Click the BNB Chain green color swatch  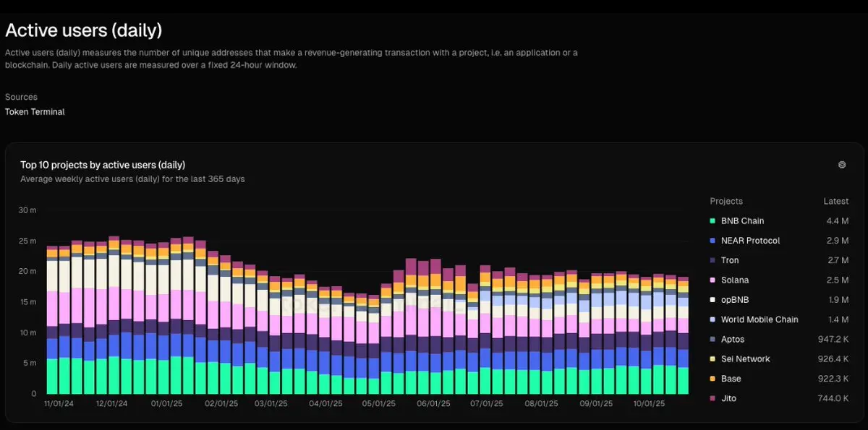713,221
